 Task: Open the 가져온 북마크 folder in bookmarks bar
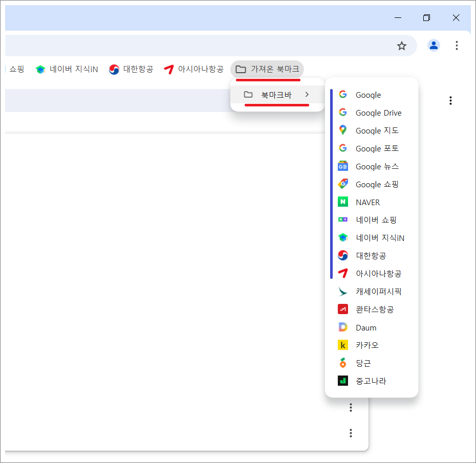pos(267,69)
